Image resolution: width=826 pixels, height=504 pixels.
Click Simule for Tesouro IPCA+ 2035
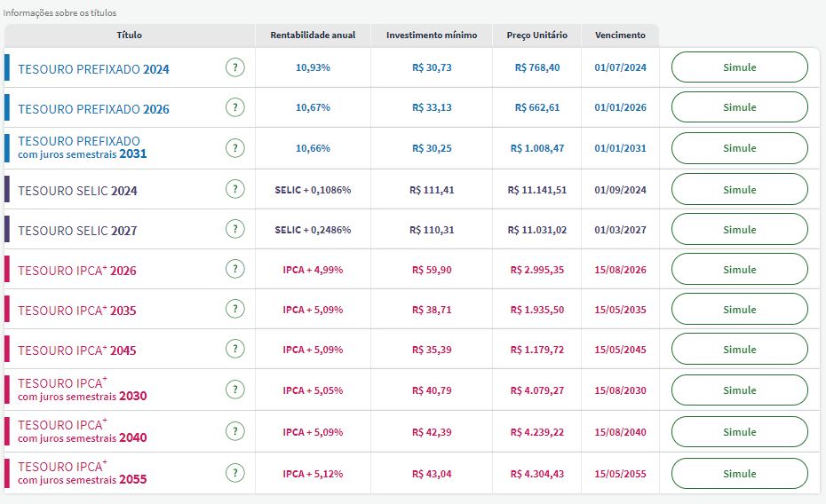(x=740, y=310)
